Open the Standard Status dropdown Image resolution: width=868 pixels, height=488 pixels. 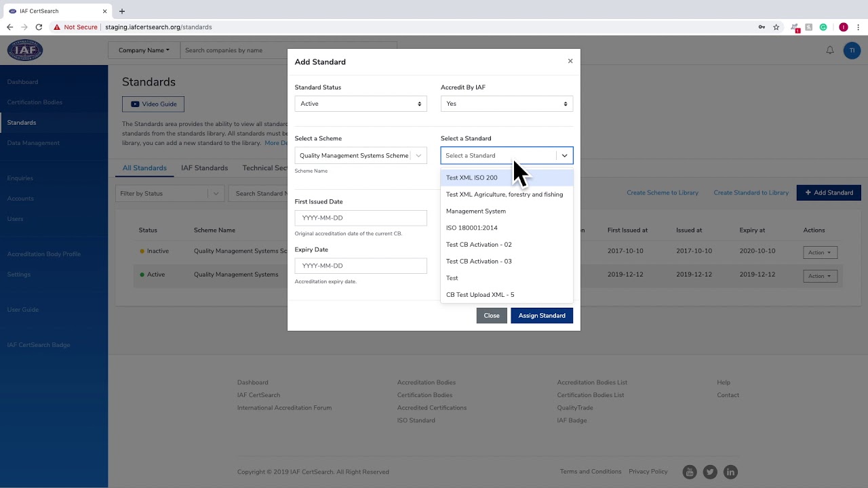point(361,104)
